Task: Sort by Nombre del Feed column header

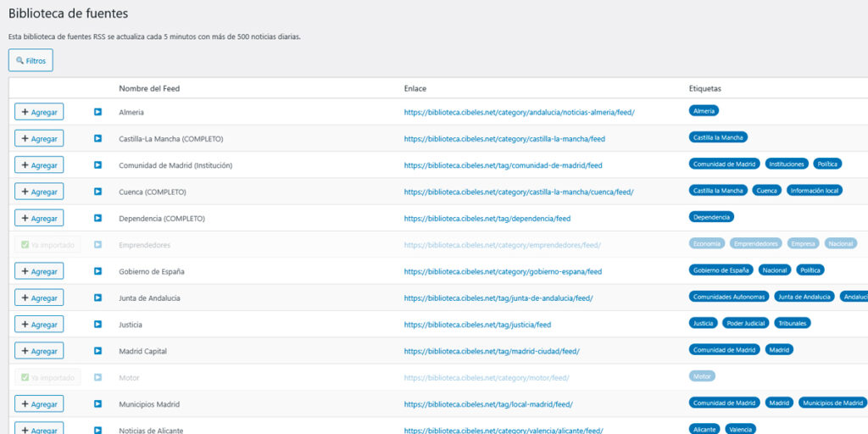Action: (x=149, y=88)
